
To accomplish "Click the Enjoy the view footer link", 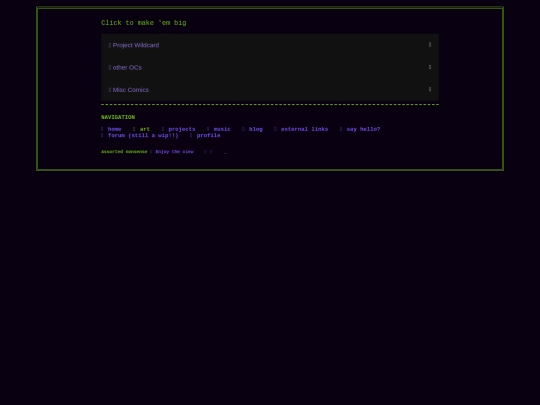I will point(175,152).
